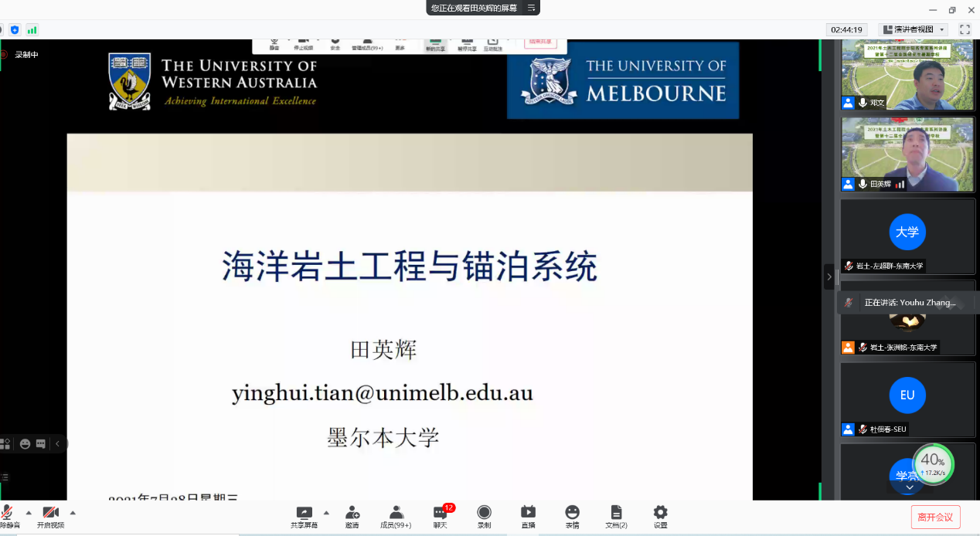Select 田英辉 participant video thumbnail
Viewport: 980px width, 536px height.
pos(907,154)
